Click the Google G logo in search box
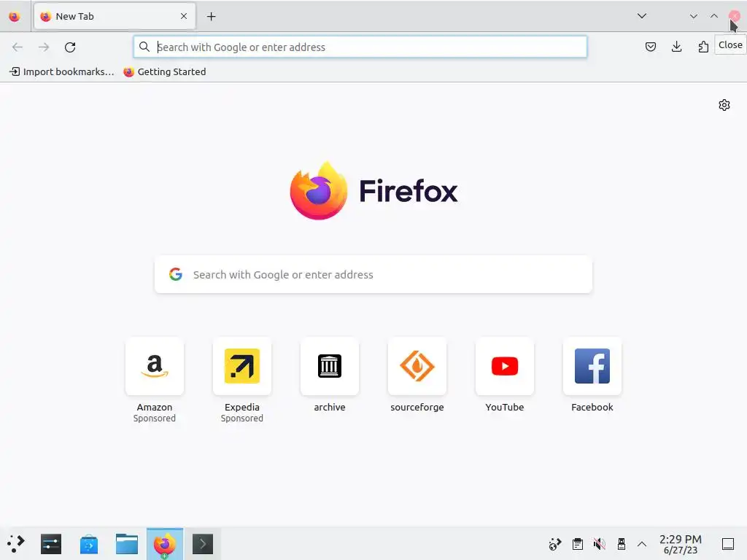This screenshot has height=560, width=747. coord(176,274)
